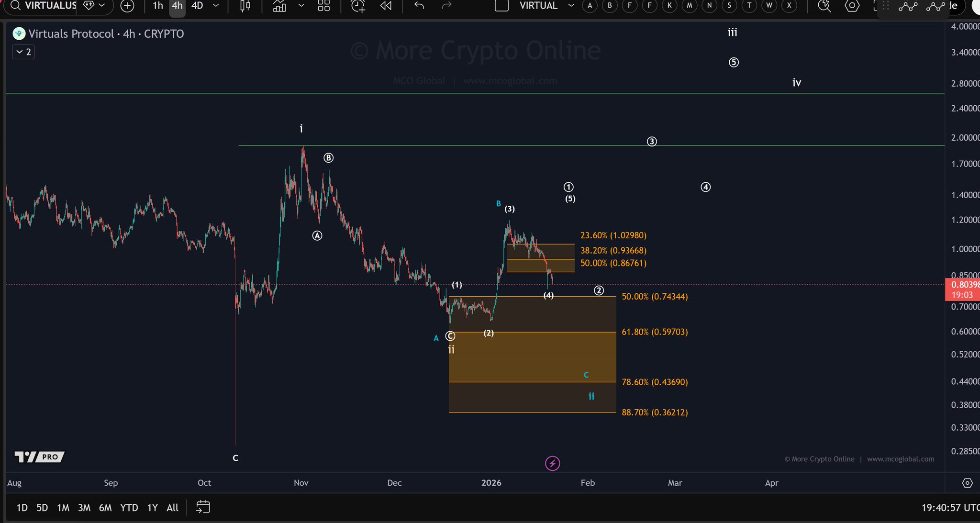Open the candlestick chart type selector
This screenshot has width=980, height=523.
pyautogui.click(x=245, y=6)
